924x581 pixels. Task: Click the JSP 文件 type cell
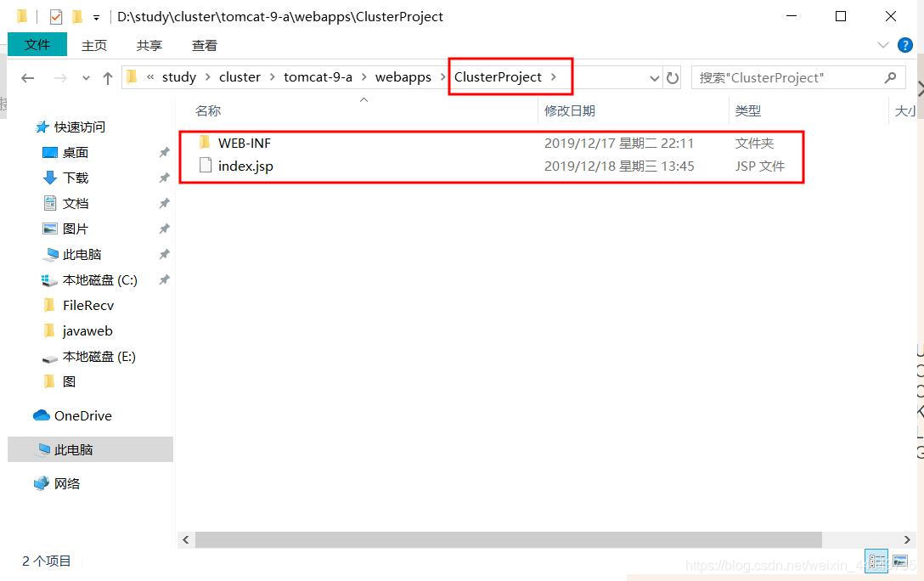coord(759,166)
